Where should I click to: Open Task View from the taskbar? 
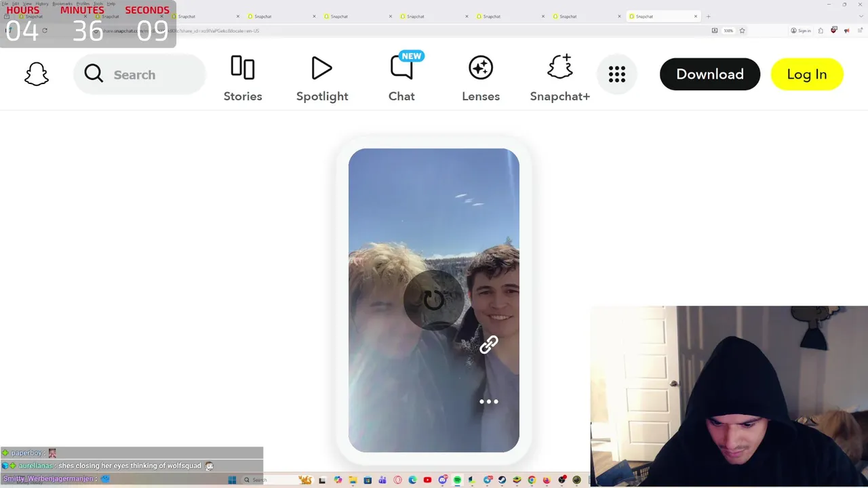point(322,480)
